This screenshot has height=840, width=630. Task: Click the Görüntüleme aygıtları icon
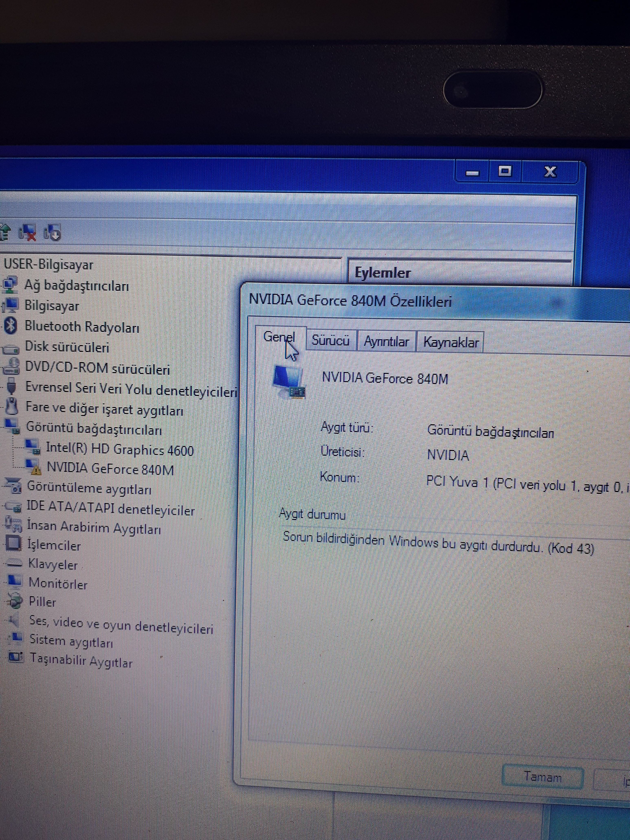(x=13, y=486)
